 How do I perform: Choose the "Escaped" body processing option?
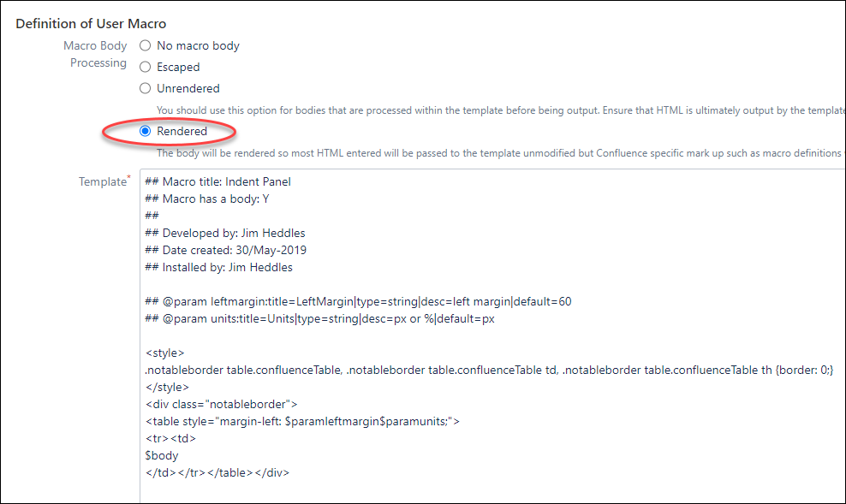point(145,67)
